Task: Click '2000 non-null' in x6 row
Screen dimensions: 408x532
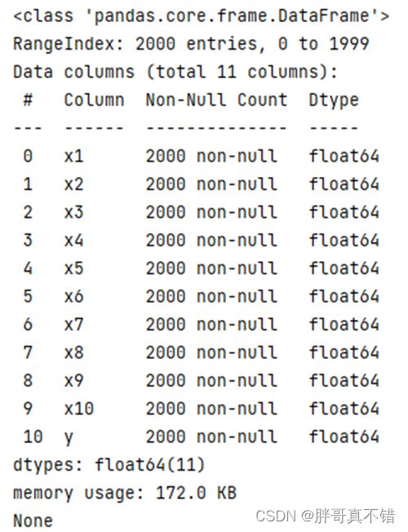Action: (211, 296)
